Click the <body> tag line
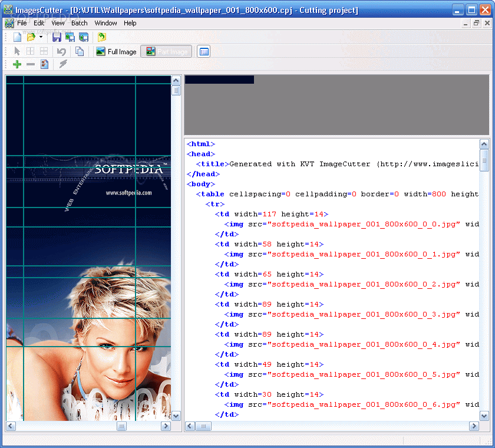Viewport: 495px width, 448px height. (x=201, y=184)
